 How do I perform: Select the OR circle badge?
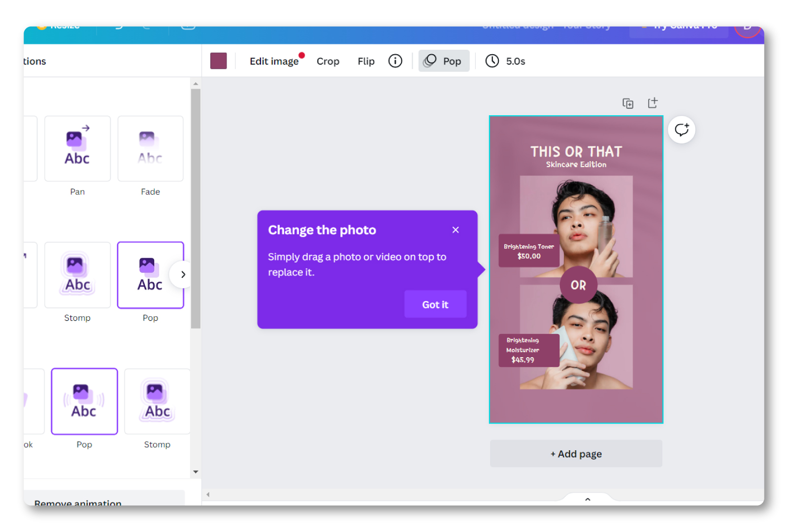578,285
